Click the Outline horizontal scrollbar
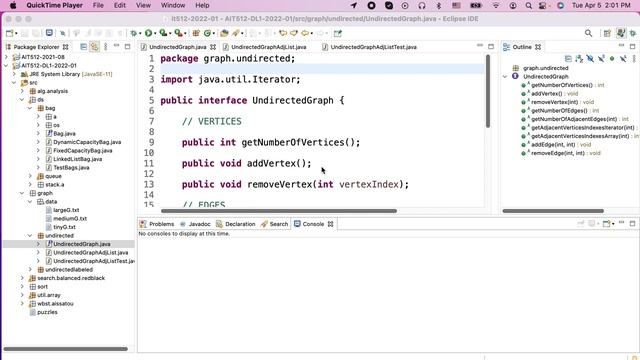Screen dimensions: 640x360 click(553, 211)
